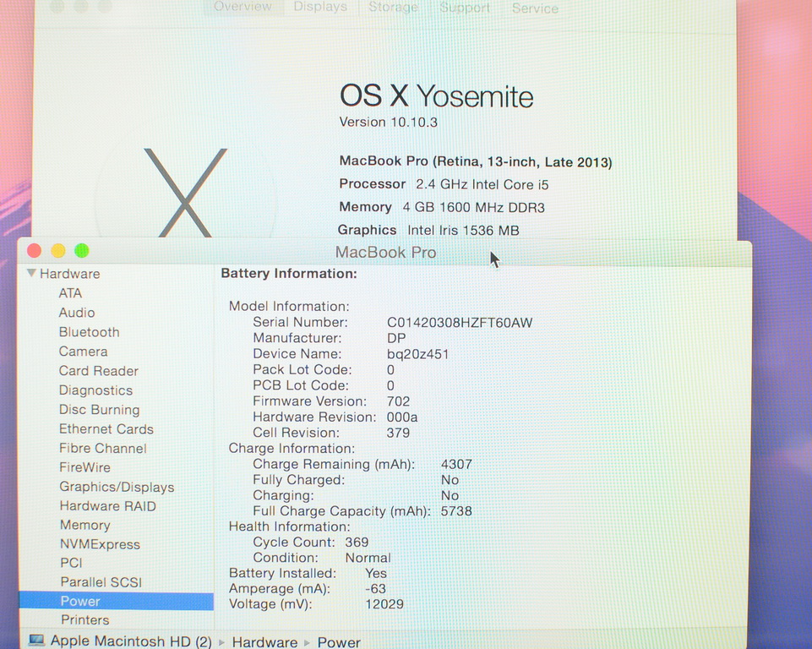Click the MacBook Pro window title

click(386, 252)
